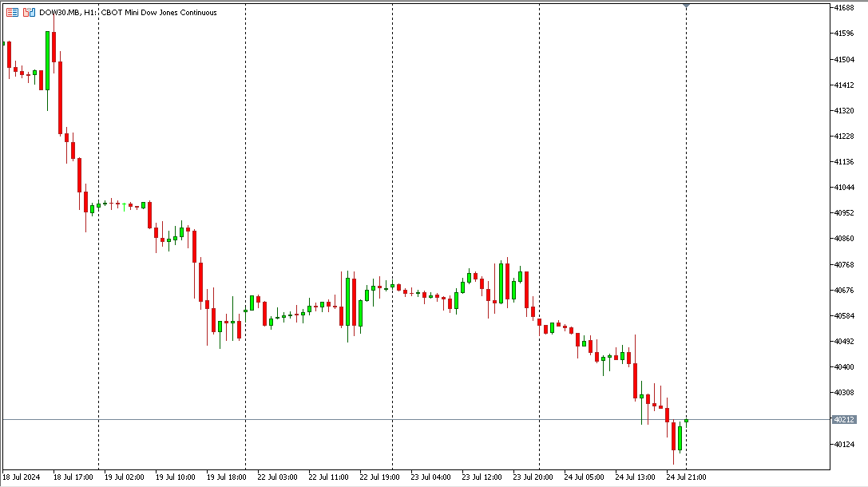Image resolution: width=868 pixels, height=487 pixels.
Task: Click the 41136 price scale label
Action: point(844,161)
